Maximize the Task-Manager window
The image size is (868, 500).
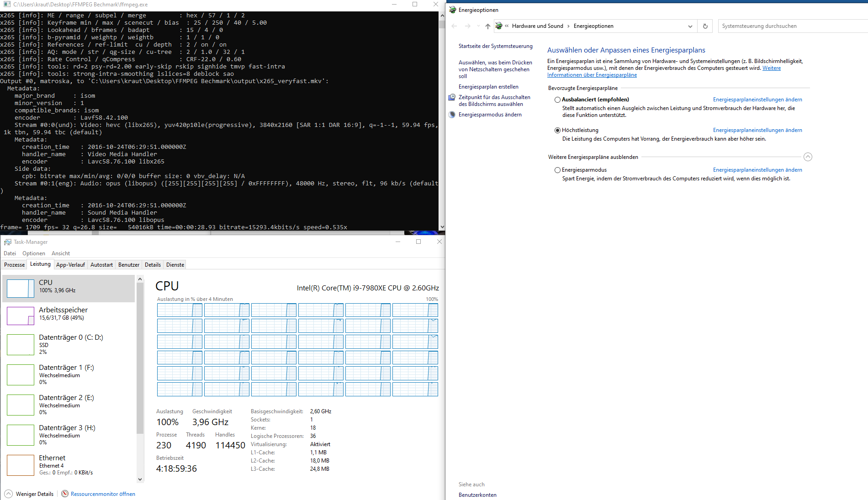pyautogui.click(x=418, y=242)
